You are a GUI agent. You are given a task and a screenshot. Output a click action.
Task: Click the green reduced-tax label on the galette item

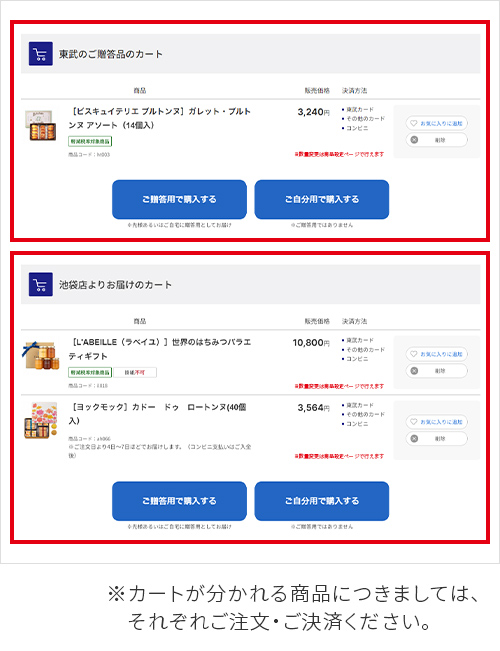point(90,142)
